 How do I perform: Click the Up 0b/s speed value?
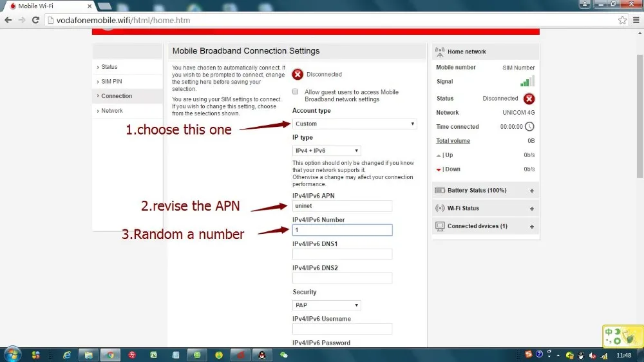pyautogui.click(x=529, y=155)
